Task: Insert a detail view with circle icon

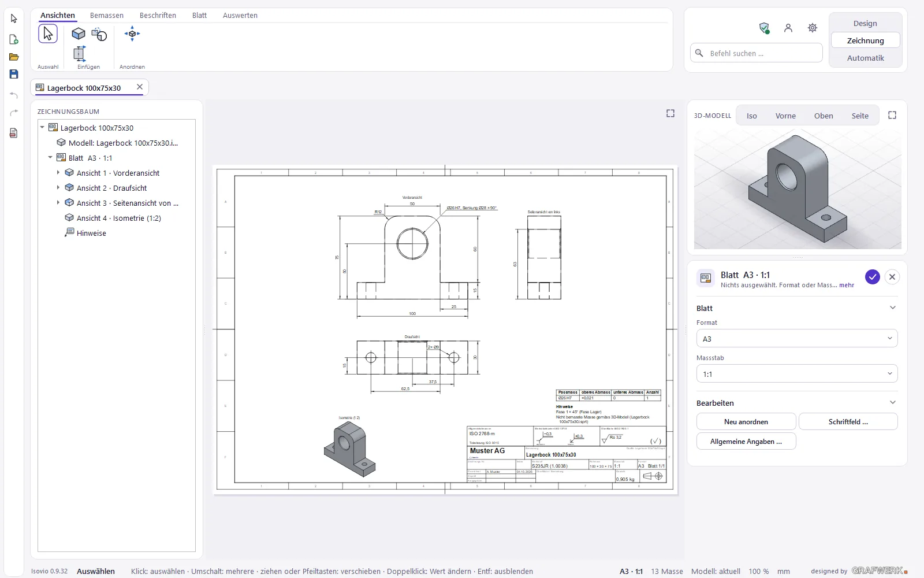Action: click(99, 35)
